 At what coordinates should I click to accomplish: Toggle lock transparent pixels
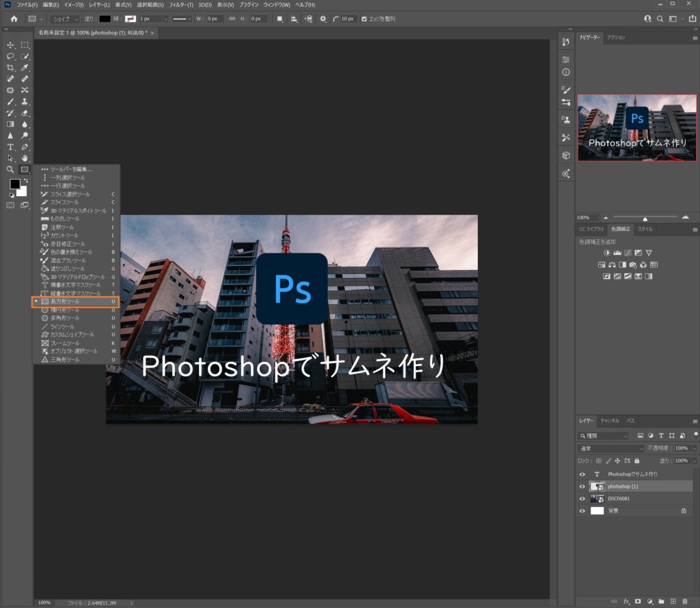599,461
